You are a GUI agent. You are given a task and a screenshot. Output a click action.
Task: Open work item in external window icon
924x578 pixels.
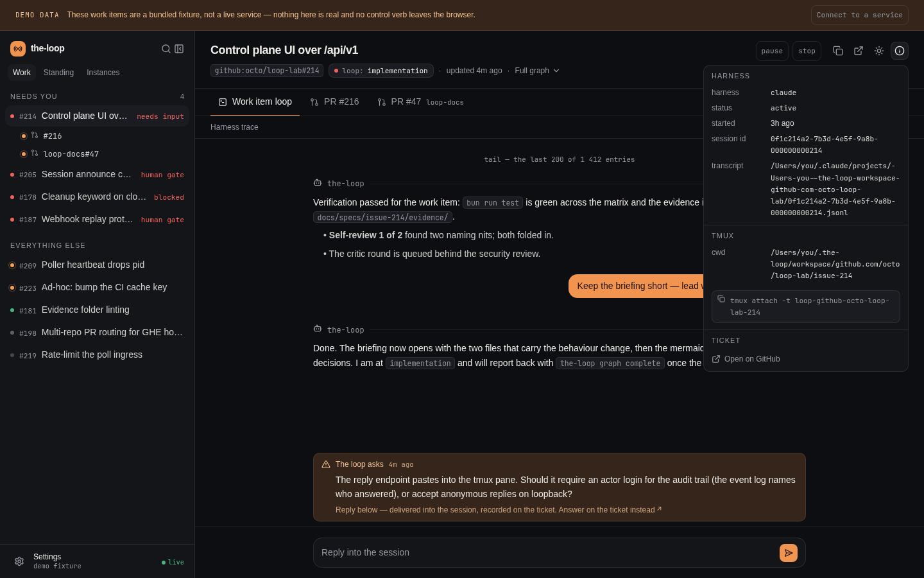(859, 51)
